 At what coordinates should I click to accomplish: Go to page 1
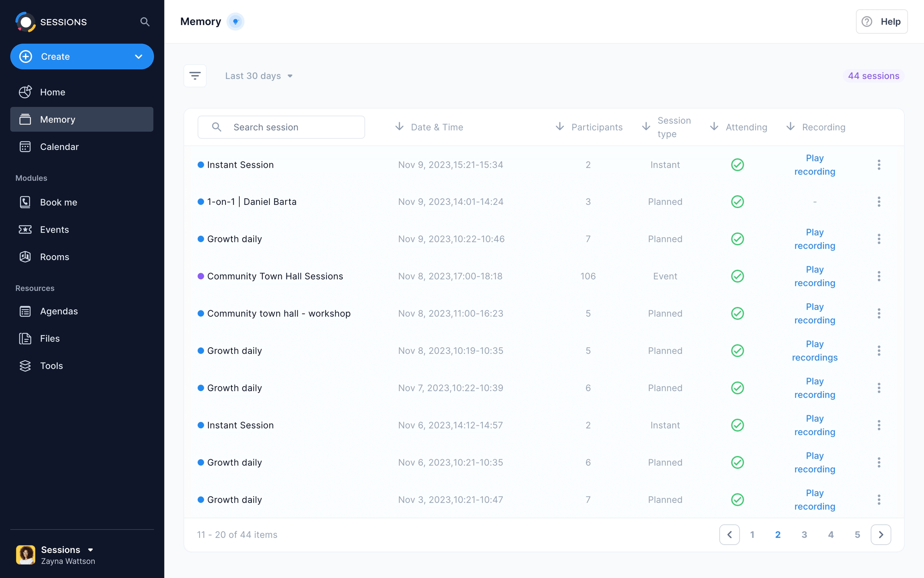pos(752,535)
